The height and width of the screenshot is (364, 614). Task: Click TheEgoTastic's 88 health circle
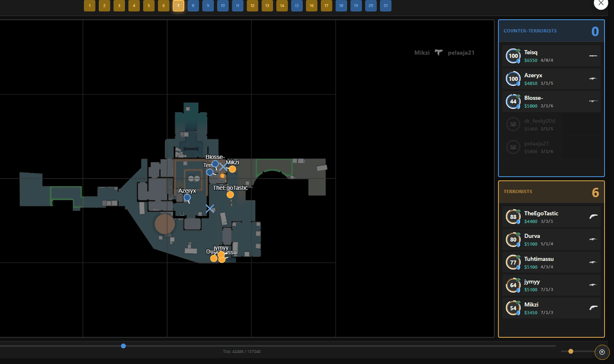[x=513, y=217]
